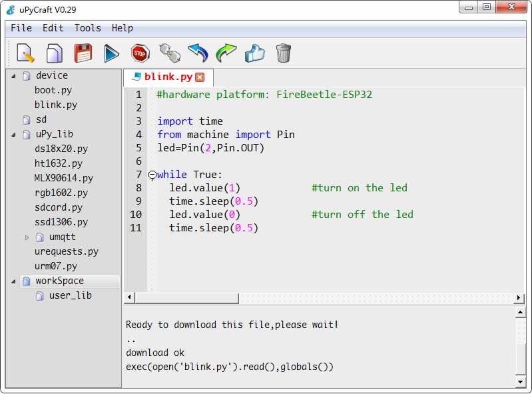The image size is (532, 394).
Task: Click the uPy_lib folder icon
Action: (27, 135)
